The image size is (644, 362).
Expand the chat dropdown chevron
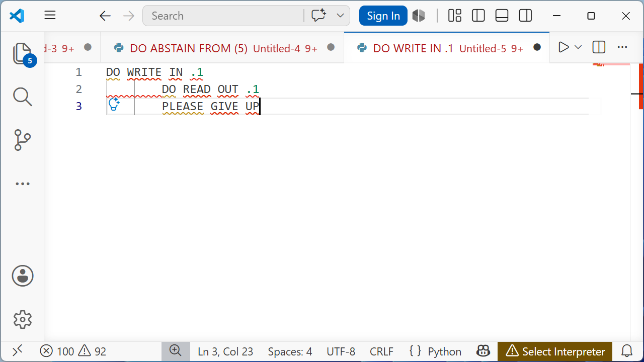coord(340,16)
